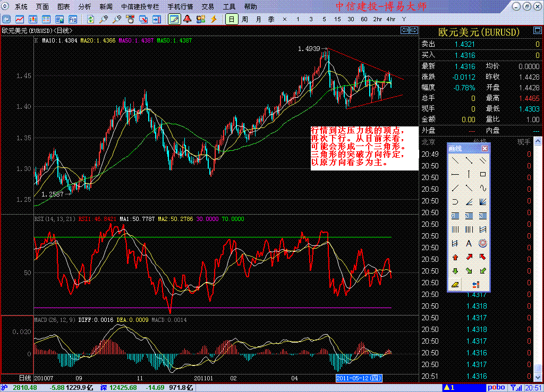544x392 pixels.
Task: Switch chart to weekly (周) period
Action: [244, 19]
